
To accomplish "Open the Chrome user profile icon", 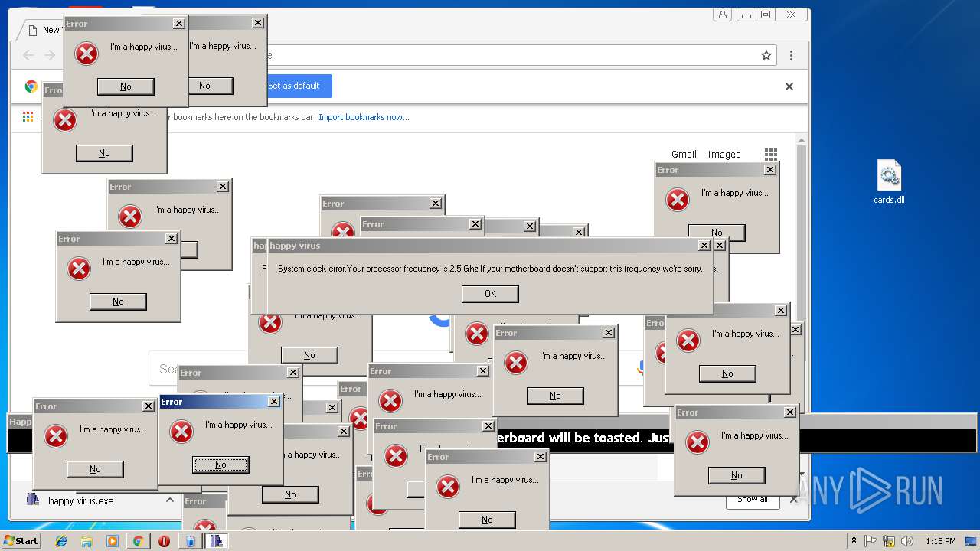I will pyautogui.click(x=722, y=15).
